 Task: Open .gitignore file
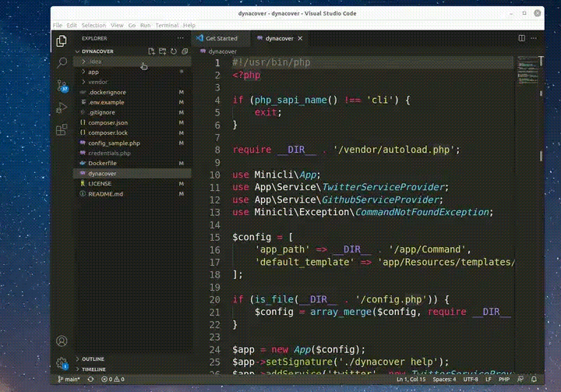click(x=132, y=112)
